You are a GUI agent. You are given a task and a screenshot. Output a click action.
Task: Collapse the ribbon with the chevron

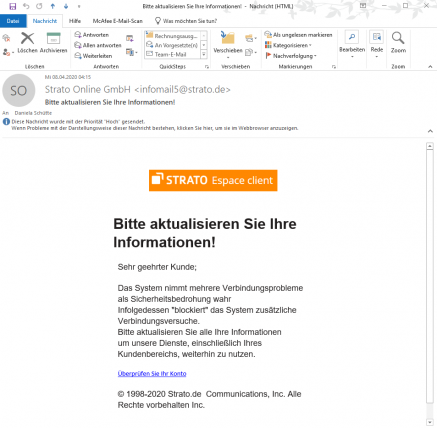[x=430, y=67]
